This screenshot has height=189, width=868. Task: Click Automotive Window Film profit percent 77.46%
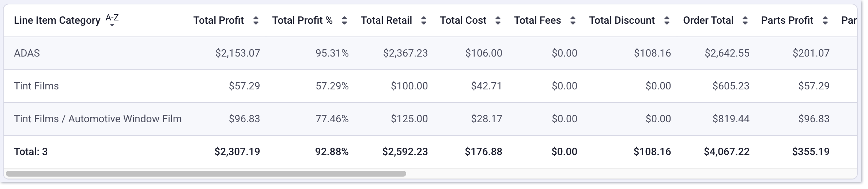click(x=332, y=119)
